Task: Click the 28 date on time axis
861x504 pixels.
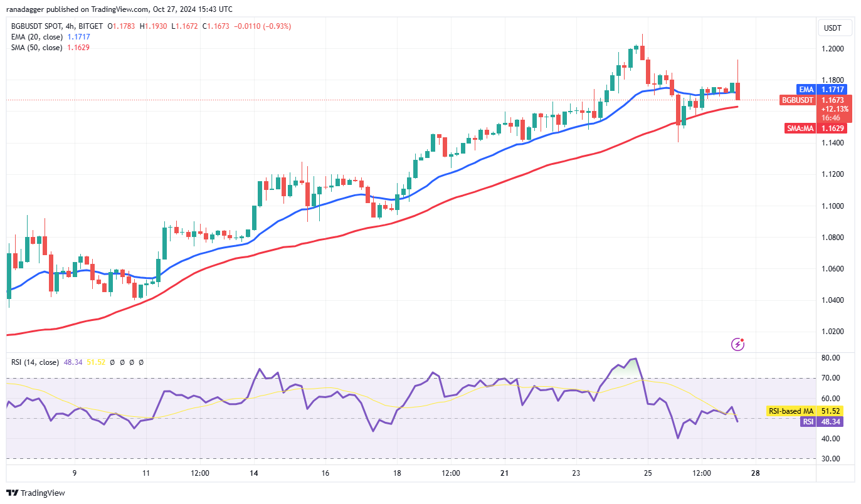Action: [755, 473]
